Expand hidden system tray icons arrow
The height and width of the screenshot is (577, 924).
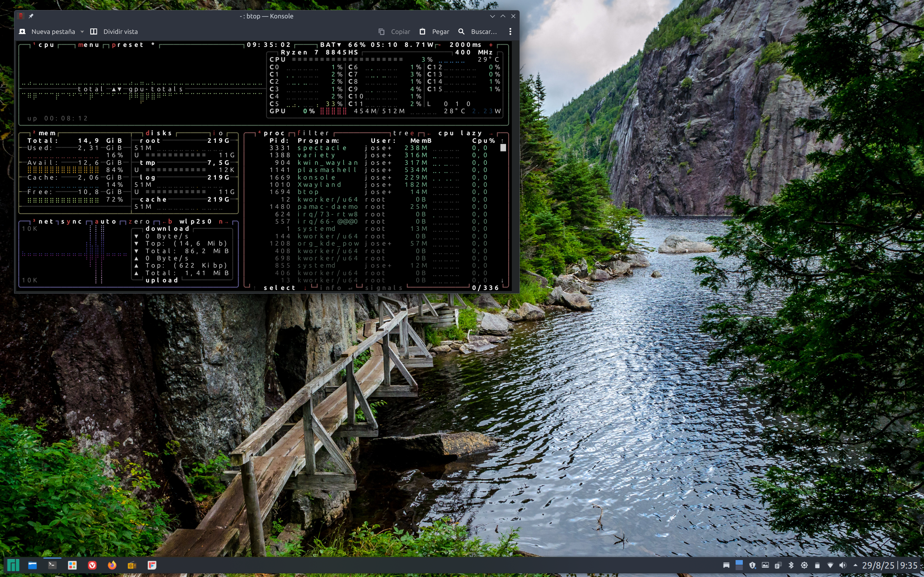tap(855, 565)
